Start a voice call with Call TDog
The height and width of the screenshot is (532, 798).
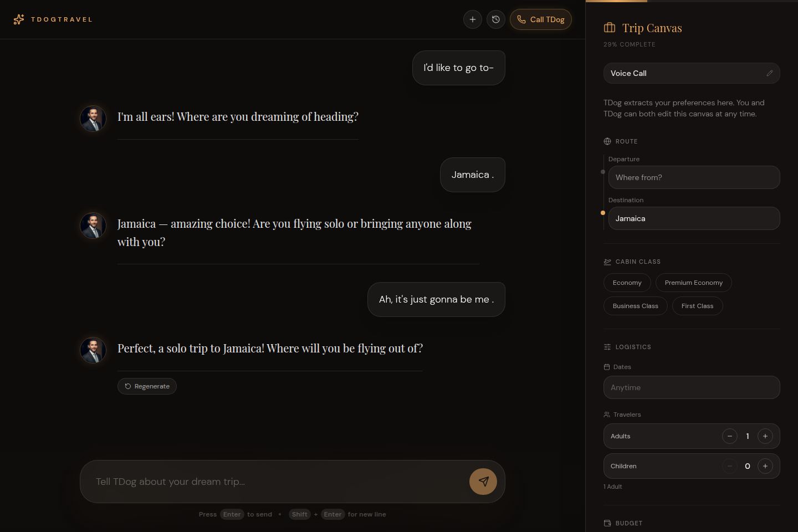click(541, 19)
